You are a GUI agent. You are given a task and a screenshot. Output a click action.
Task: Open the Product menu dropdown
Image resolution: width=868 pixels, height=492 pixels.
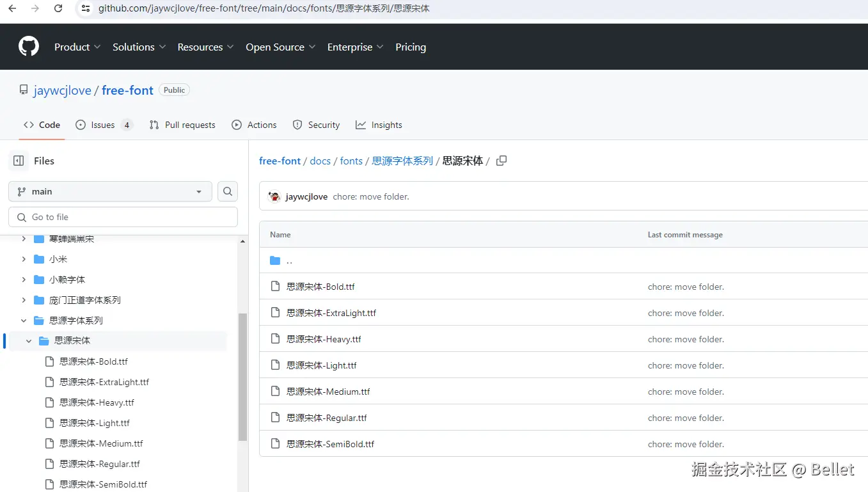(x=77, y=47)
